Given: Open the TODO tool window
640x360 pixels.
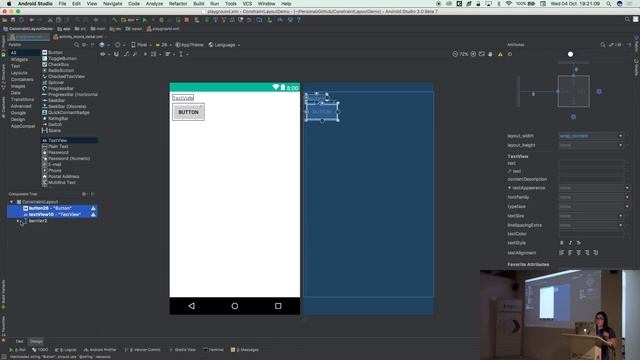Looking at the screenshot, I should [40, 350].
